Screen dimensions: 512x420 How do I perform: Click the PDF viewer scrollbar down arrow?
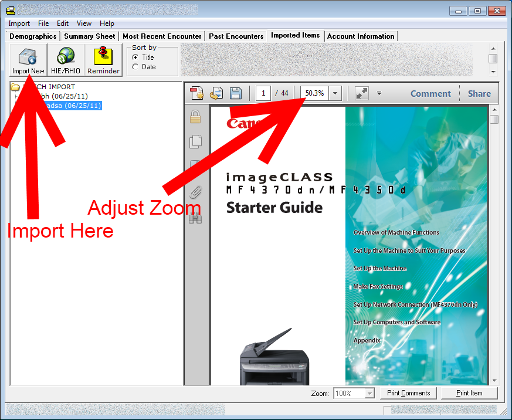(494, 381)
